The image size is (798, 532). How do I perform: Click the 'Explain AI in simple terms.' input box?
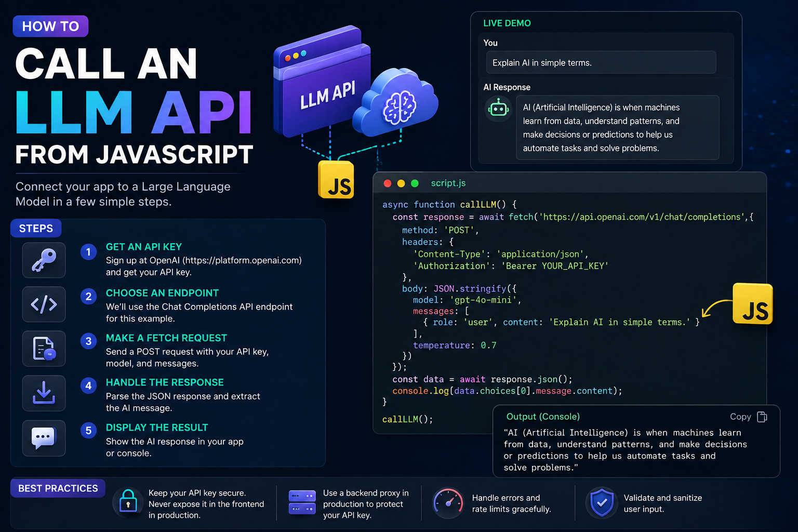(x=601, y=62)
